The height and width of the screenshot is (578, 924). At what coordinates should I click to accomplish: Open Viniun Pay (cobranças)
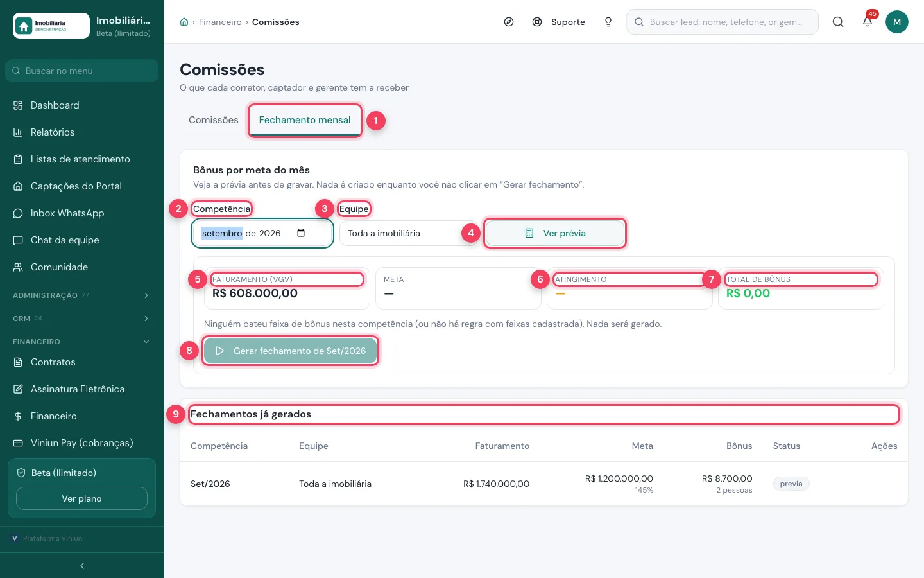[x=81, y=443]
